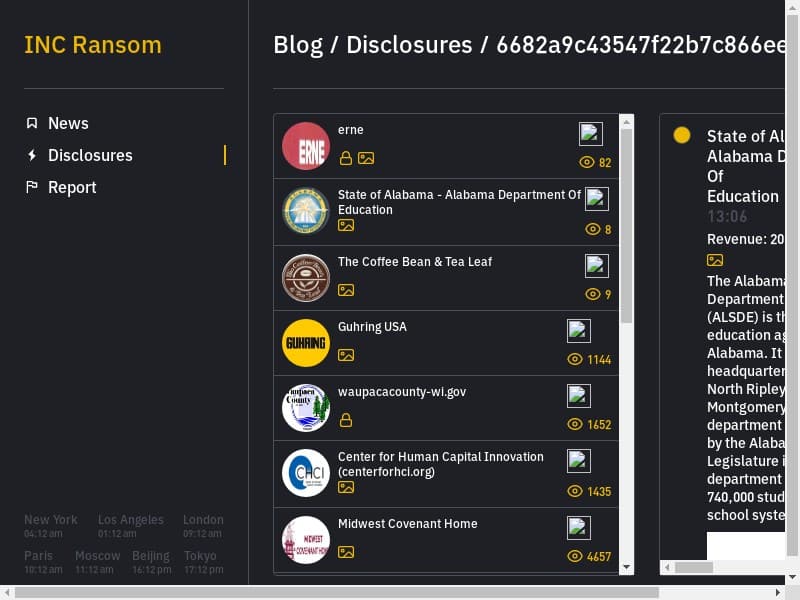The width and height of the screenshot is (800, 600).
Task: Click the view count 9 in Coffee Bean row
Action: click(608, 294)
